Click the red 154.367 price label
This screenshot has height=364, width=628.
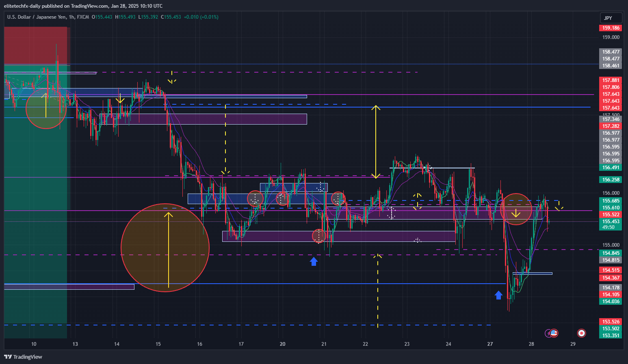(611, 278)
